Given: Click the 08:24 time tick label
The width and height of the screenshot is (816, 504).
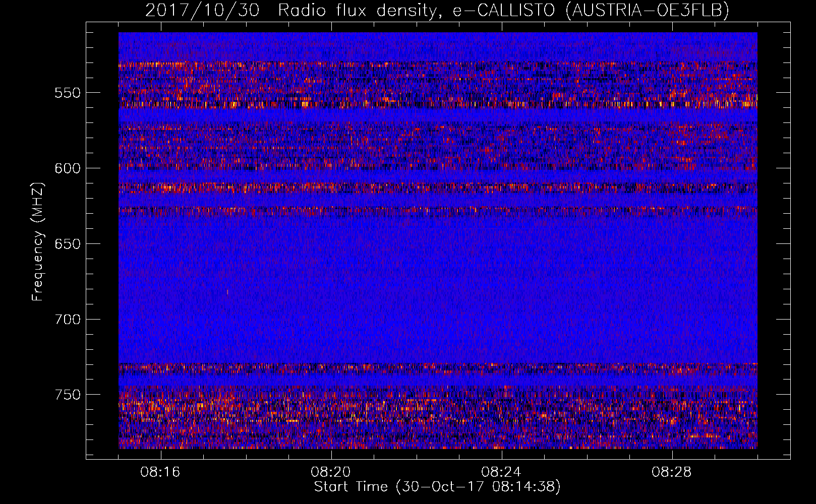Looking at the screenshot, I should [501, 472].
